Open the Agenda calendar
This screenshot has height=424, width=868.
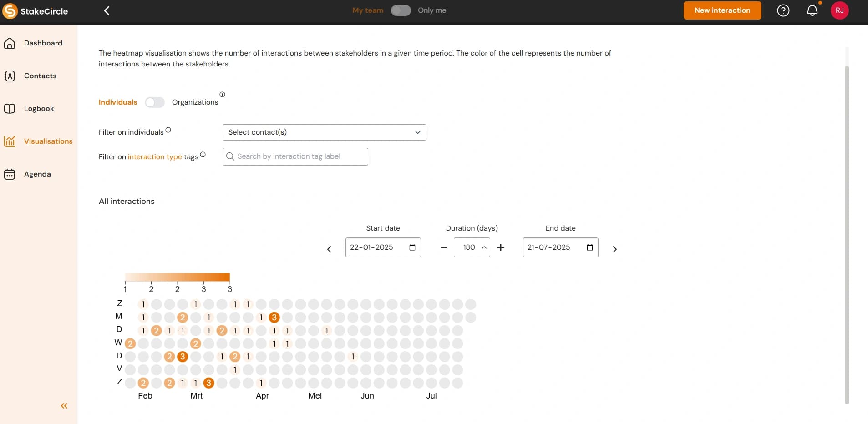click(37, 174)
